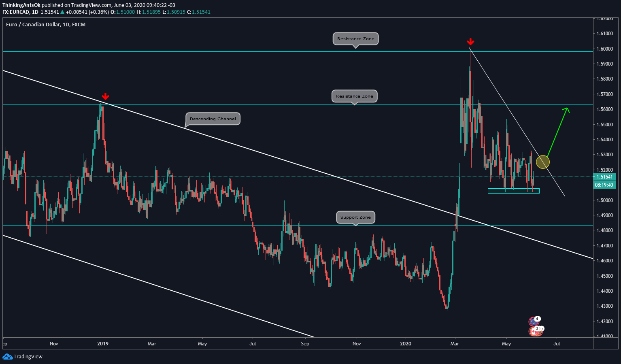The width and height of the screenshot is (621, 364).
Task: Click the +0.00541 (+0.36%) change value
Action: [x=87, y=12]
